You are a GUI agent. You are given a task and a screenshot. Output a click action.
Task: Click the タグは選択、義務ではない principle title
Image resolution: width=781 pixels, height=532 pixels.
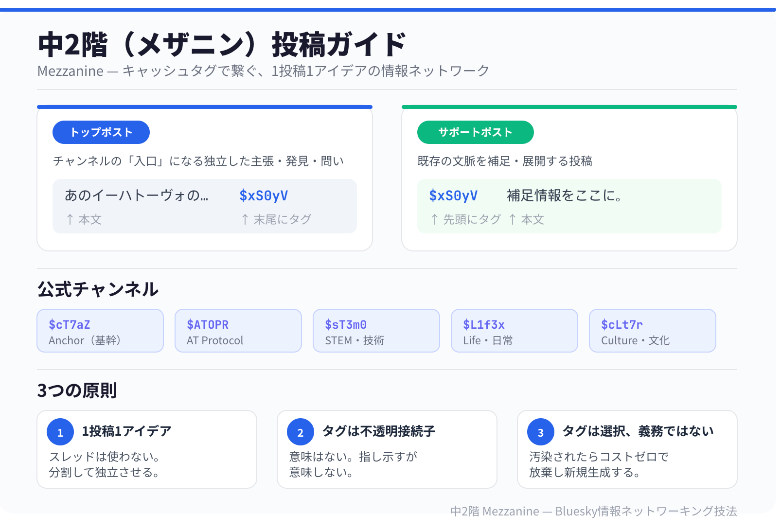(x=638, y=431)
